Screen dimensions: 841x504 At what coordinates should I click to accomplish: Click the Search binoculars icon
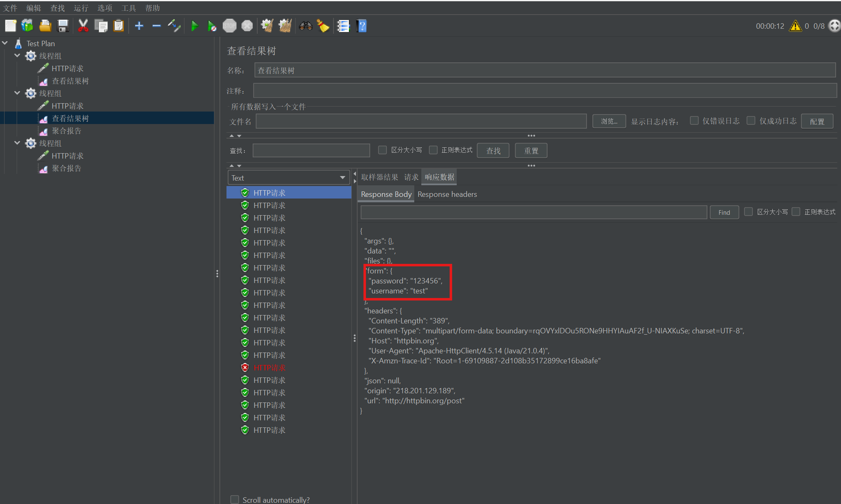coord(306,26)
